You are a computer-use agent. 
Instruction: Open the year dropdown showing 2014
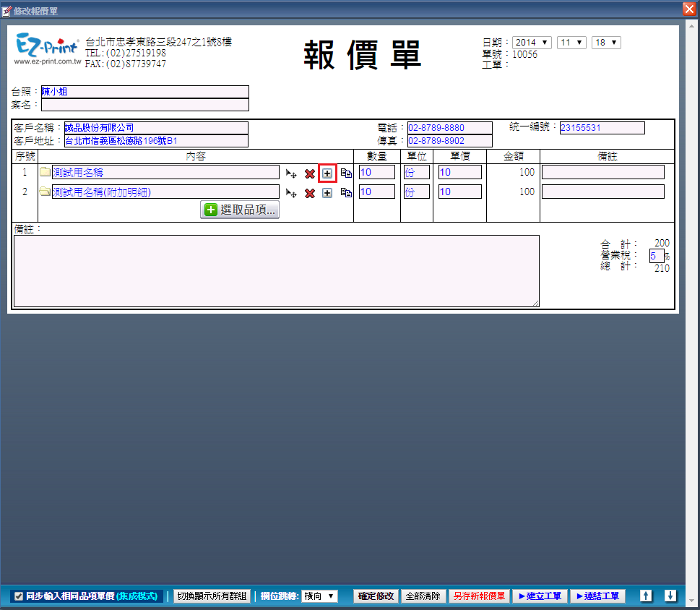coord(532,43)
